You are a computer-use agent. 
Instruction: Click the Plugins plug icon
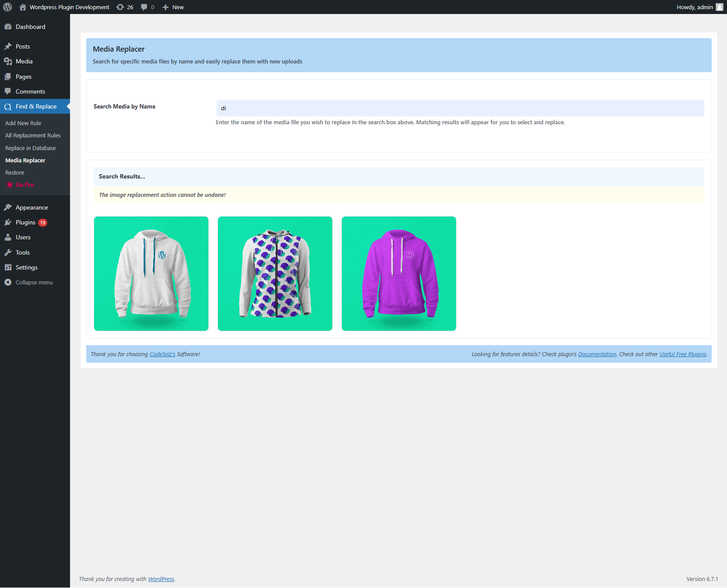8,222
